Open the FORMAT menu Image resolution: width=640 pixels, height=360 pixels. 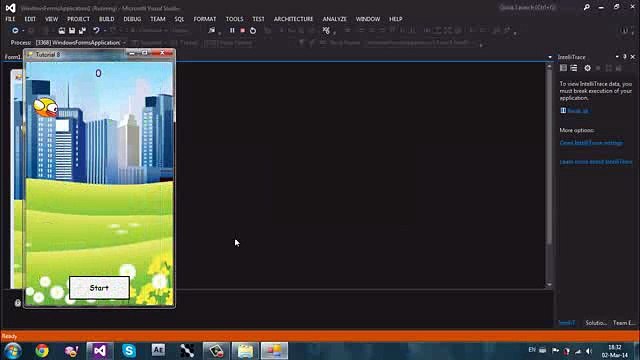[205, 19]
